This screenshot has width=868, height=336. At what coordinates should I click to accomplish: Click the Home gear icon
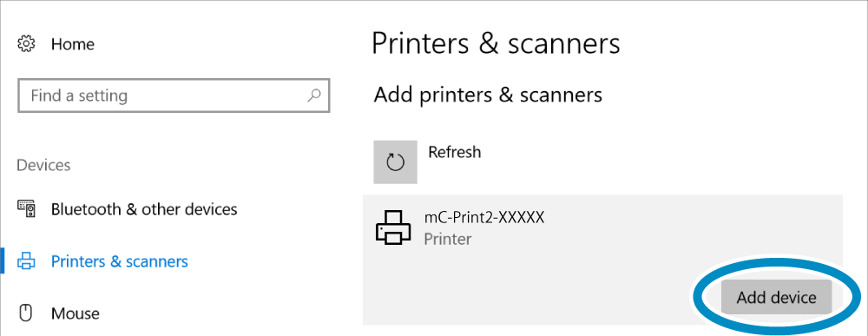pyautogui.click(x=27, y=43)
